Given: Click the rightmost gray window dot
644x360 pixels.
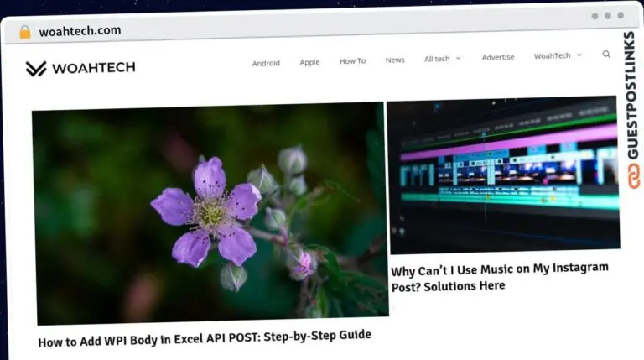Looking at the screenshot, I should click(621, 16).
